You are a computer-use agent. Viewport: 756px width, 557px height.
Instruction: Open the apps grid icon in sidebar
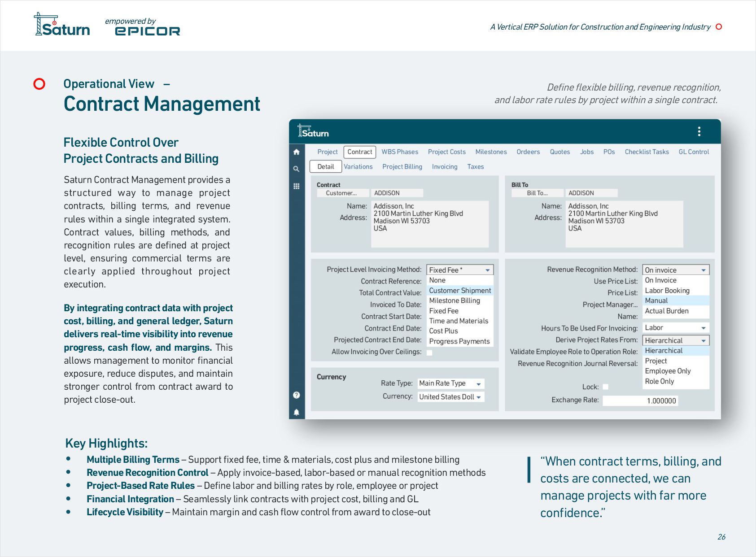point(296,186)
